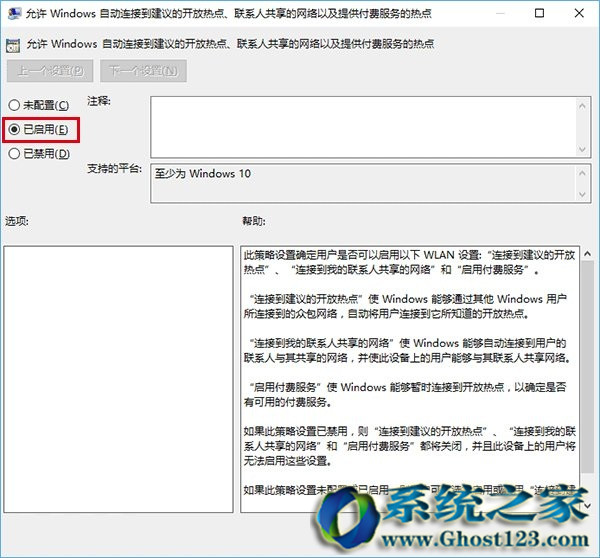Click the 至少为 Windows 10 text

pyautogui.click(x=203, y=174)
